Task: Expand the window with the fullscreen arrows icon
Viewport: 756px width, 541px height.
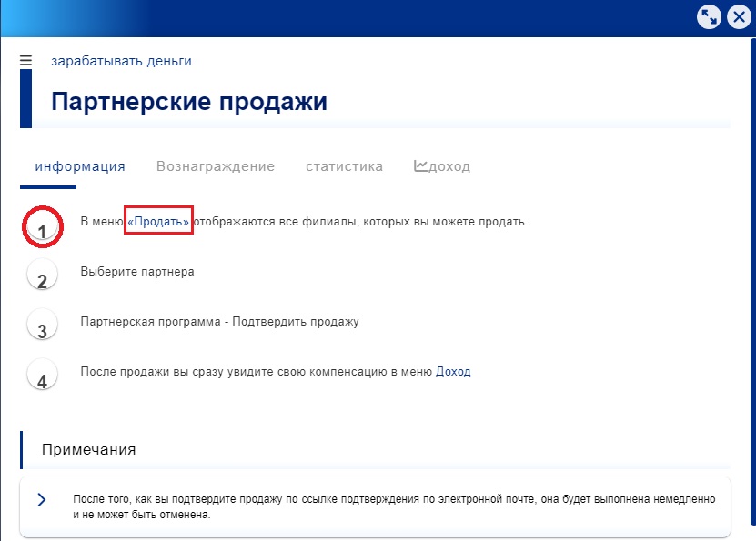Action: tap(709, 17)
